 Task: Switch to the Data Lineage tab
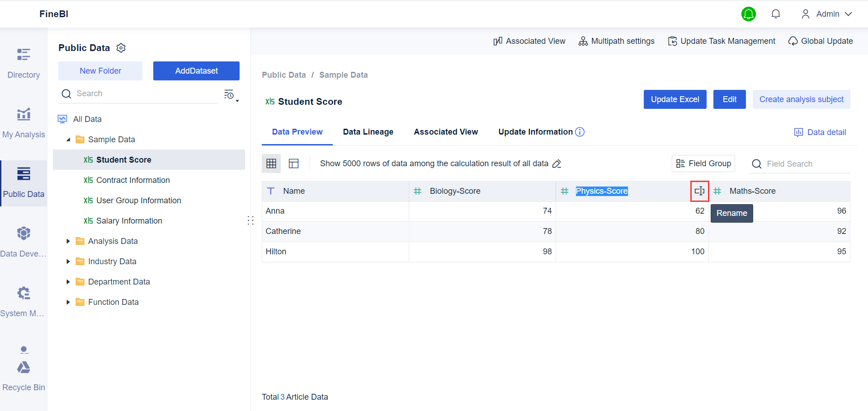coord(368,131)
